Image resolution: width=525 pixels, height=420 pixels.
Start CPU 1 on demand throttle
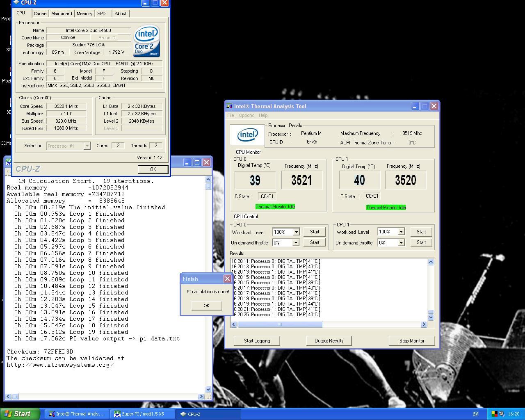coord(421,242)
